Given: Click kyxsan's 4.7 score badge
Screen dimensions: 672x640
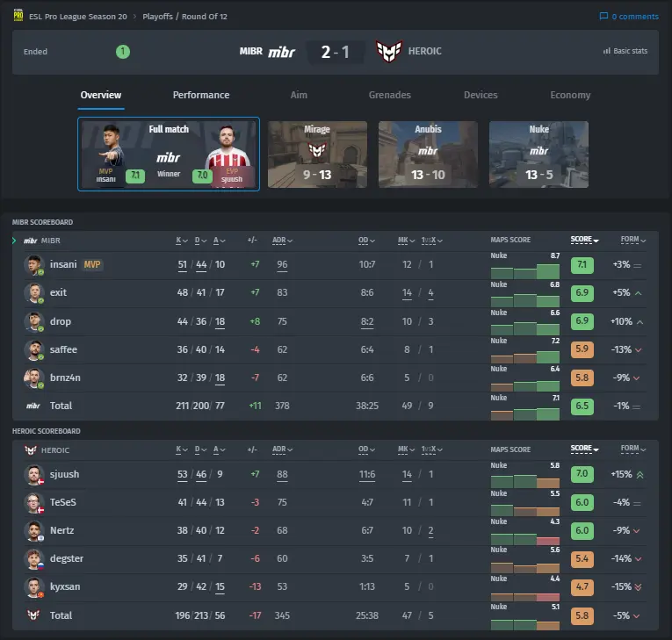Looking at the screenshot, I should [x=582, y=586].
